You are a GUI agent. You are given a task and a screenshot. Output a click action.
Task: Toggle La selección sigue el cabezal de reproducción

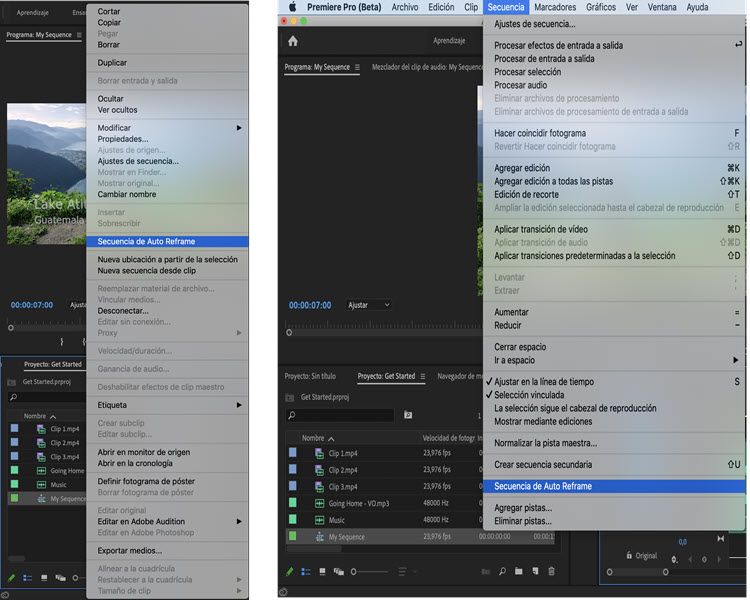[575, 408]
